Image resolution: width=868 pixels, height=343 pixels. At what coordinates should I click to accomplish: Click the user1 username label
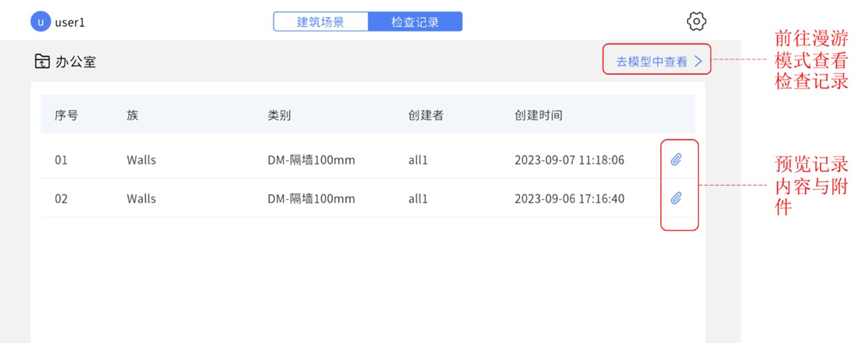pyautogui.click(x=70, y=22)
